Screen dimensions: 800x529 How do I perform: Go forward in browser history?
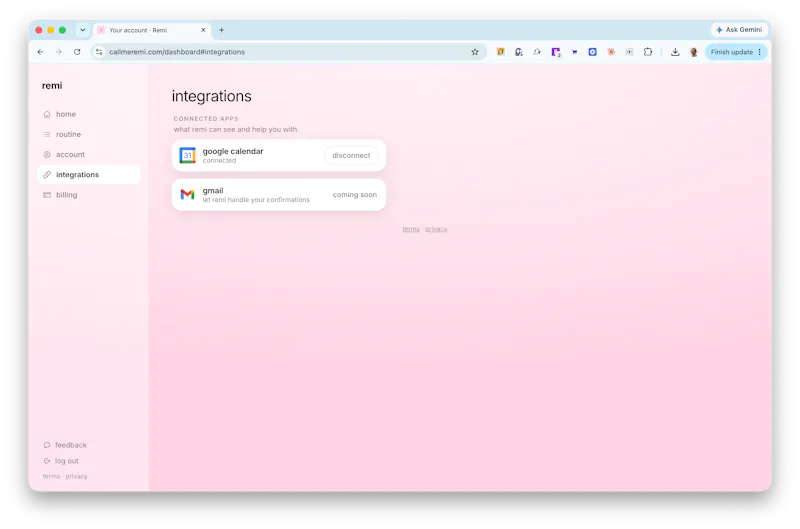(59, 52)
